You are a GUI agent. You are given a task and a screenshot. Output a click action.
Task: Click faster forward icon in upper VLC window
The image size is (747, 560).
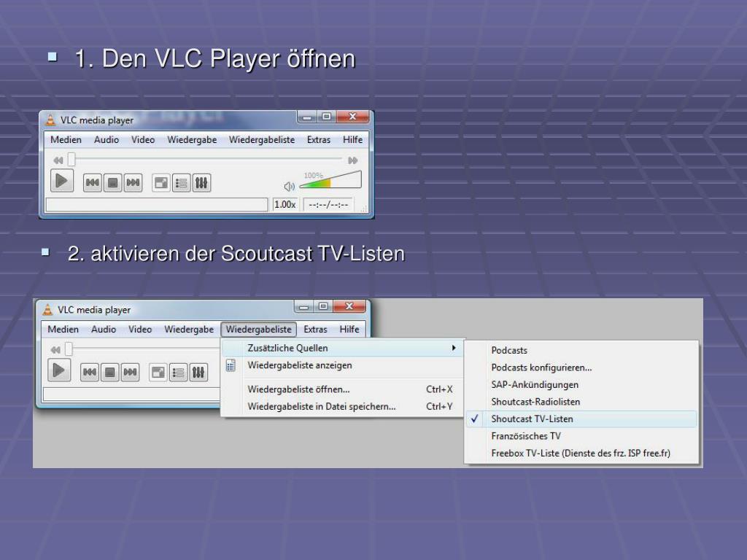point(352,160)
